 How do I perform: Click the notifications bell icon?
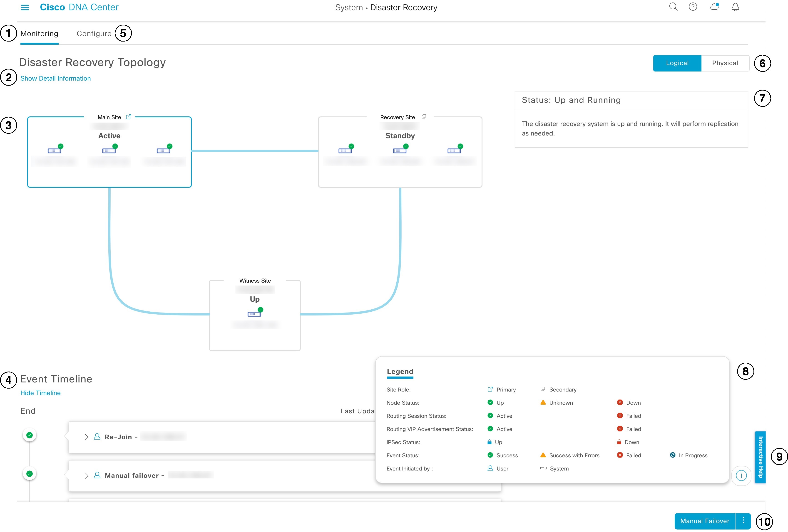[x=736, y=7]
